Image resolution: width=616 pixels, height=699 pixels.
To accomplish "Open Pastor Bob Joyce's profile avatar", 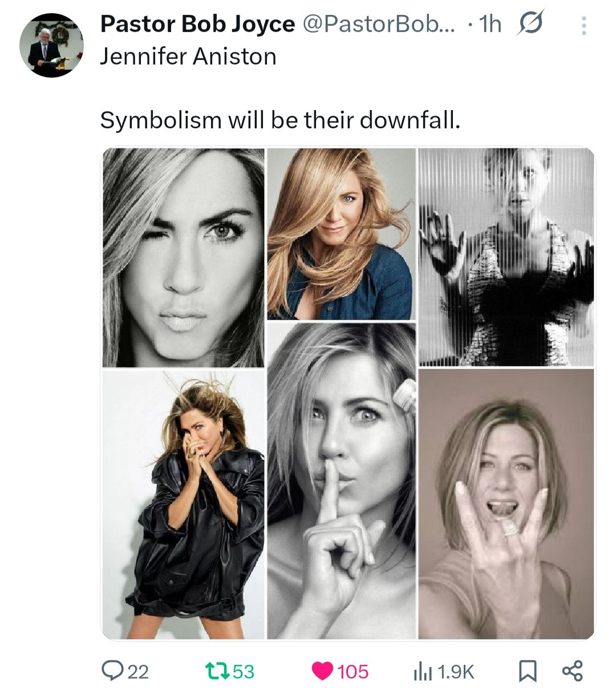I will [x=51, y=46].
